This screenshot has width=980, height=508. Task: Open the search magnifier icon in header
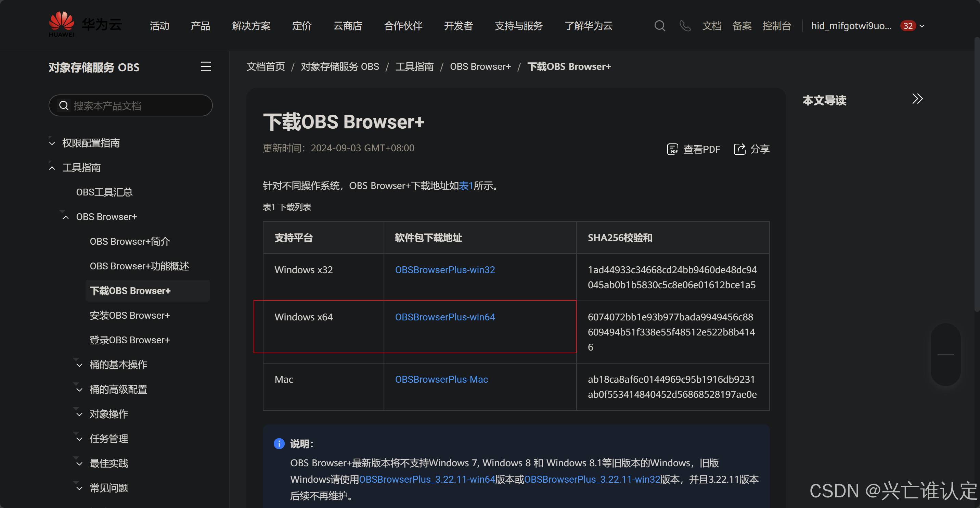click(660, 26)
